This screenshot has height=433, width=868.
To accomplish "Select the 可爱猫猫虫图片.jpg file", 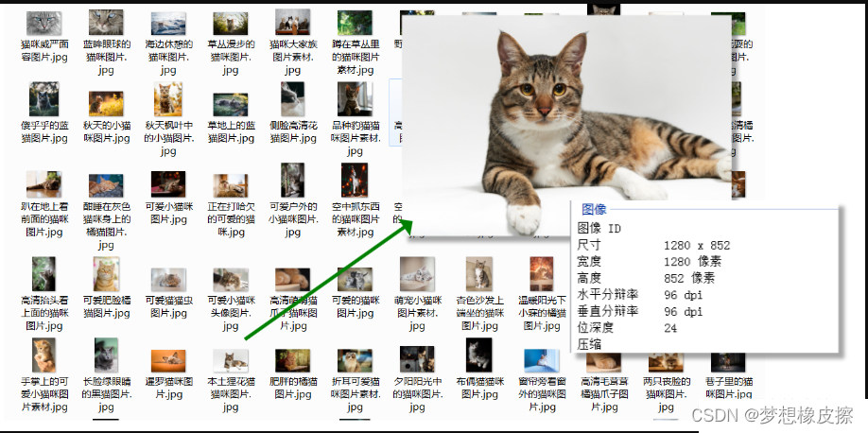I will point(168,294).
